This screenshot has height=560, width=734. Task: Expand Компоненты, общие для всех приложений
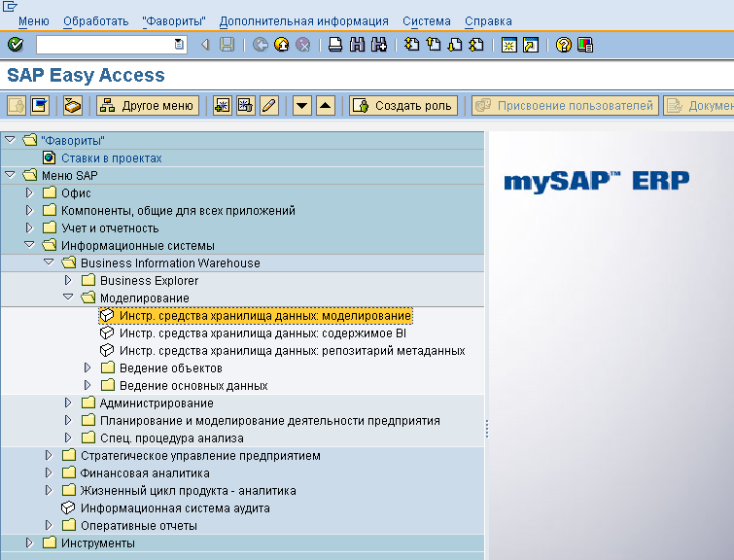pyautogui.click(x=29, y=210)
